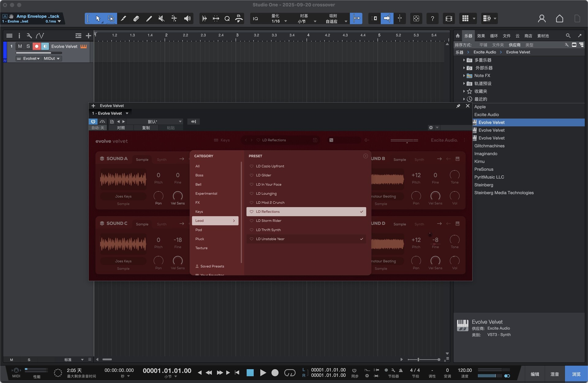Switch to the 效果 browser tab
The height and width of the screenshot is (383, 588).
(481, 36)
